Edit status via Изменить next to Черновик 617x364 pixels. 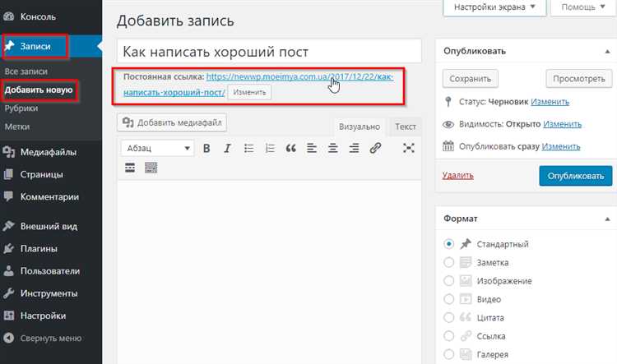tap(550, 102)
